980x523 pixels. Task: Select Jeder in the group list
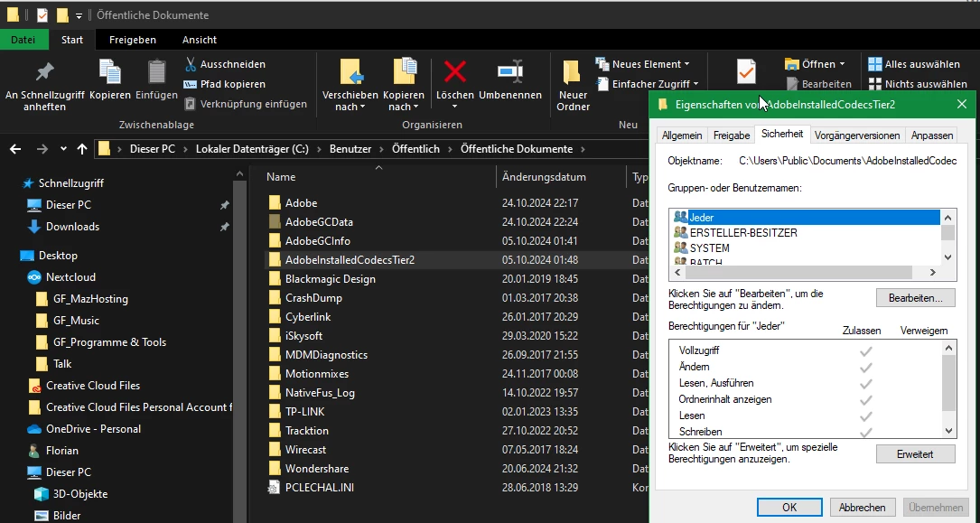click(805, 218)
